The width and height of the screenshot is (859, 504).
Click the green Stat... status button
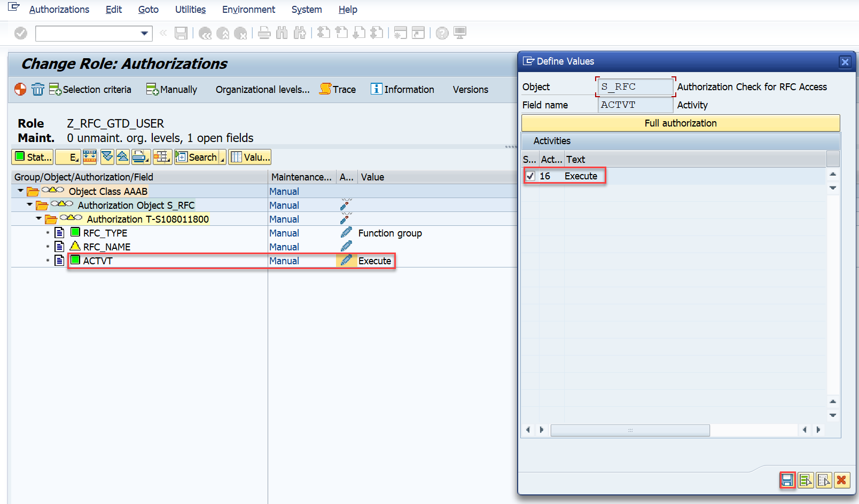coord(33,157)
